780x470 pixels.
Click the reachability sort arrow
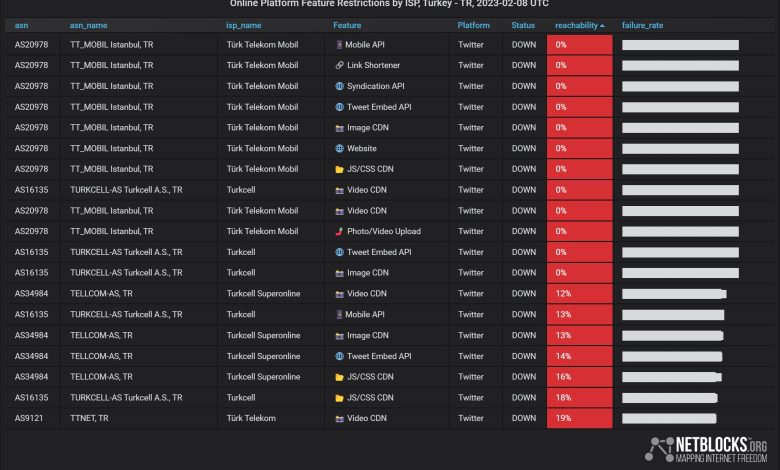point(602,25)
